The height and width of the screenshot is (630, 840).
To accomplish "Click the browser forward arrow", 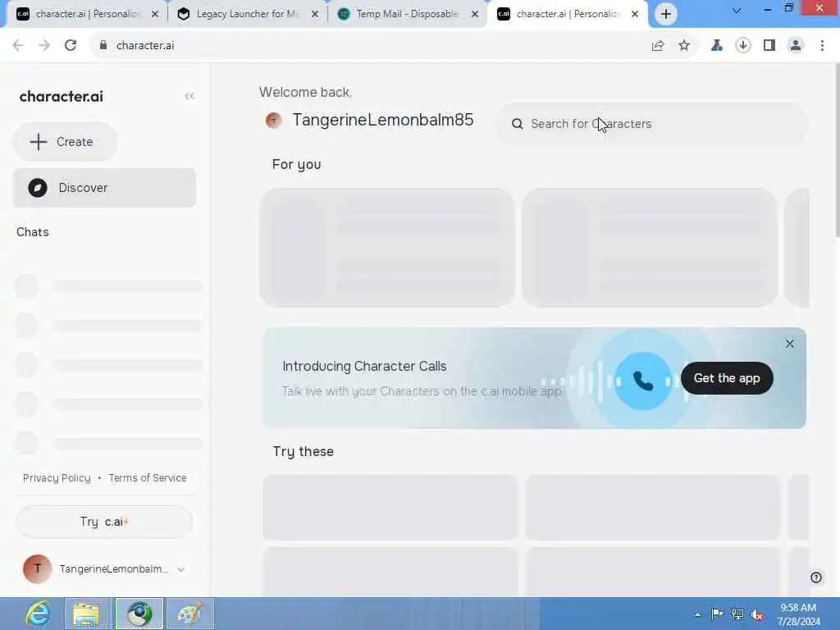I will point(44,46).
